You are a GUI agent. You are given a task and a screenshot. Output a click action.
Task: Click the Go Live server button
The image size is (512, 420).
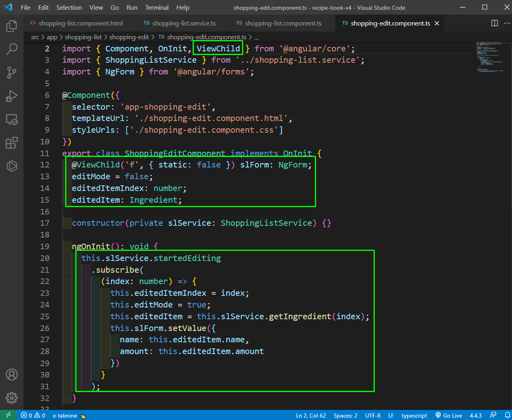448,415
